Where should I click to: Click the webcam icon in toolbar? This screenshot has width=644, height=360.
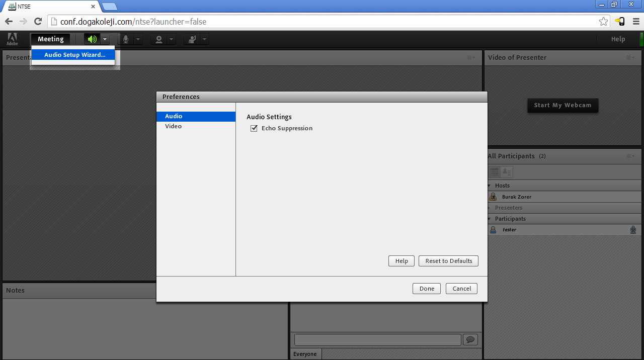tap(159, 39)
